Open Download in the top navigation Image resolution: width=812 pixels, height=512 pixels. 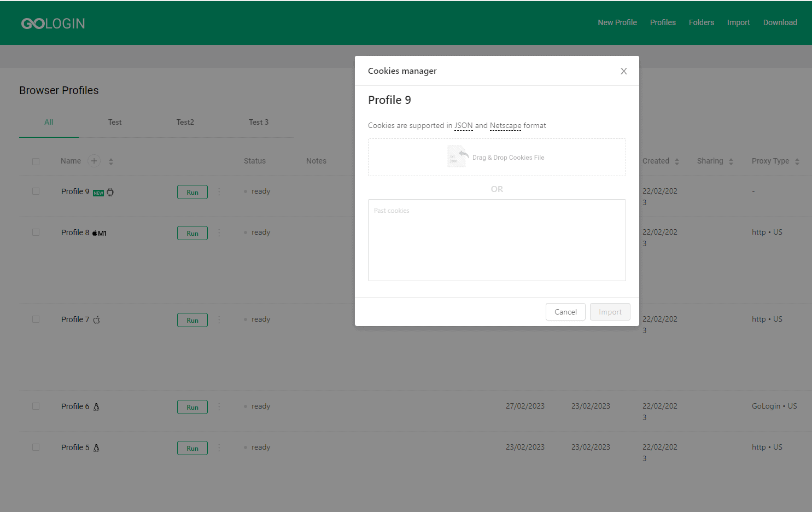780,22
